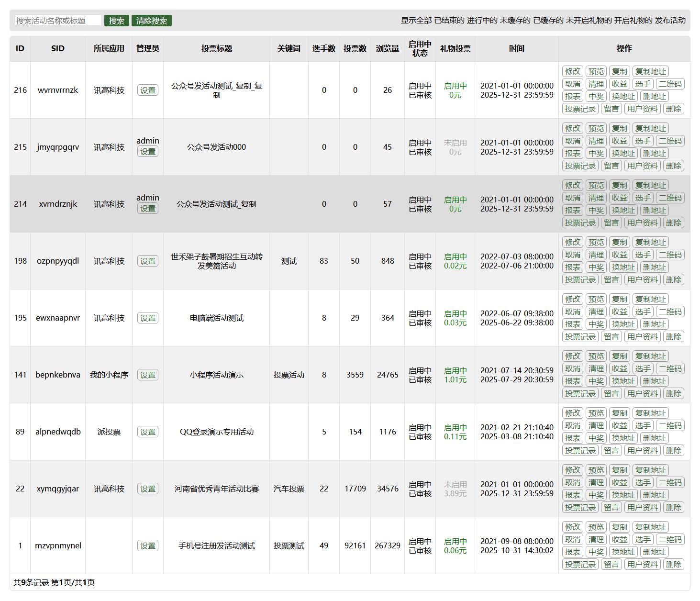Select SID cell wvrnvrrnzk
Image resolution: width=700 pixels, height=601 pixels.
58,90
